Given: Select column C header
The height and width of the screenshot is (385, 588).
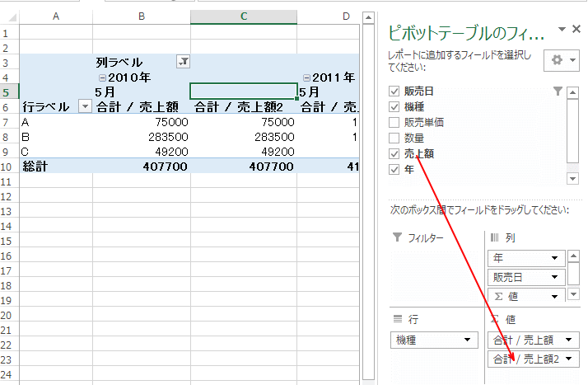Looking at the screenshot, I should click(x=244, y=16).
